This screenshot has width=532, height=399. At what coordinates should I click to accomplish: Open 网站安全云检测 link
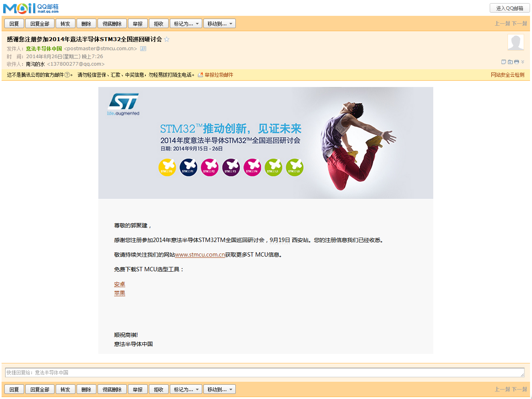click(x=508, y=75)
